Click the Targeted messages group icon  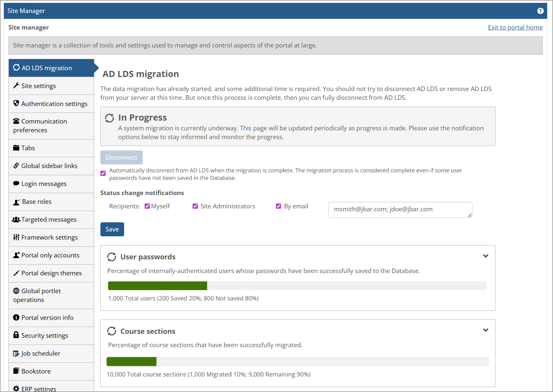pyautogui.click(x=16, y=219)
